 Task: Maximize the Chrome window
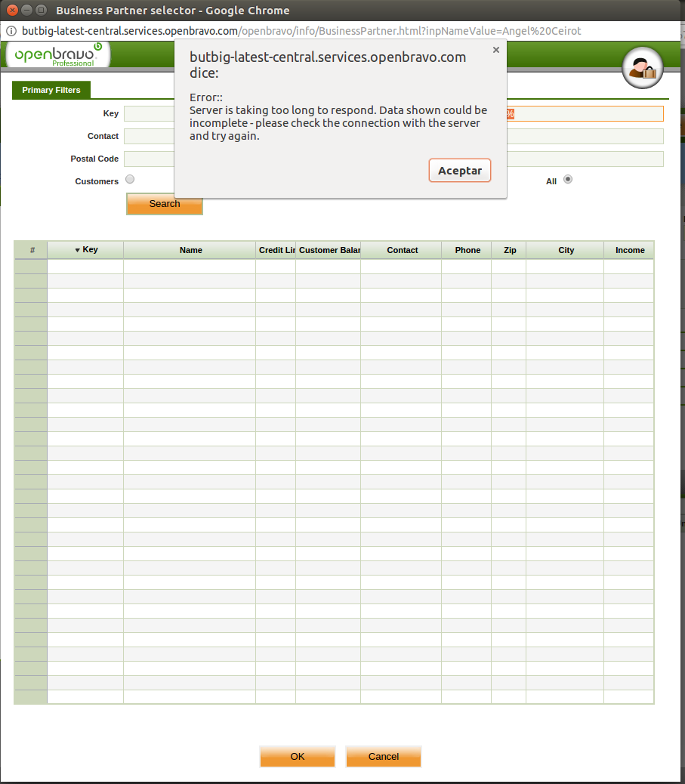(x=42, y=10)
